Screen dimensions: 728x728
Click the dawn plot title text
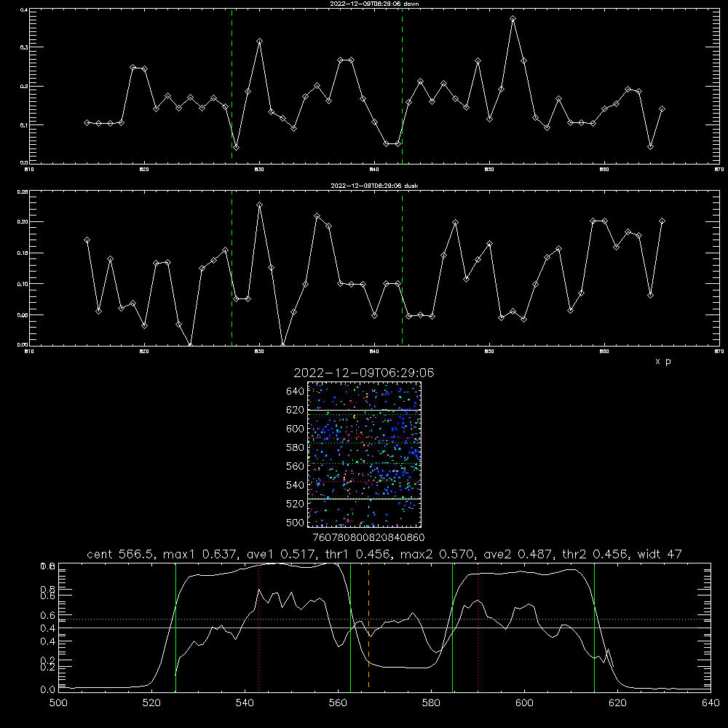click(374, 4)
